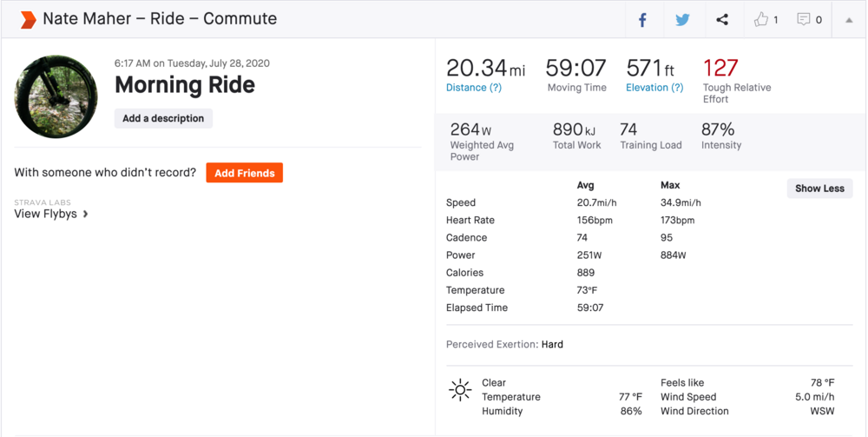This screenshot has height=437, width=868.
Task: Open the Elevation help link
Action: pos(654,88)
